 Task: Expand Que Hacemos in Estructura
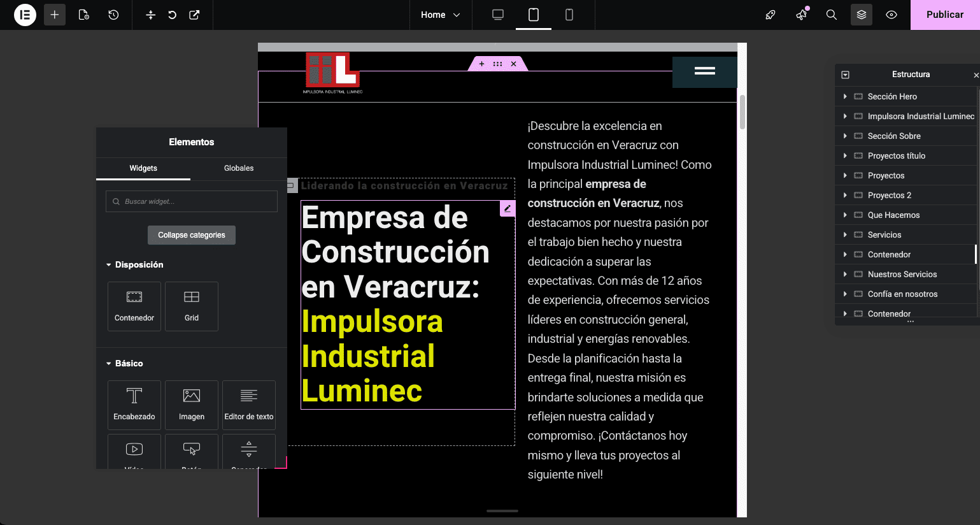[845, 215]
